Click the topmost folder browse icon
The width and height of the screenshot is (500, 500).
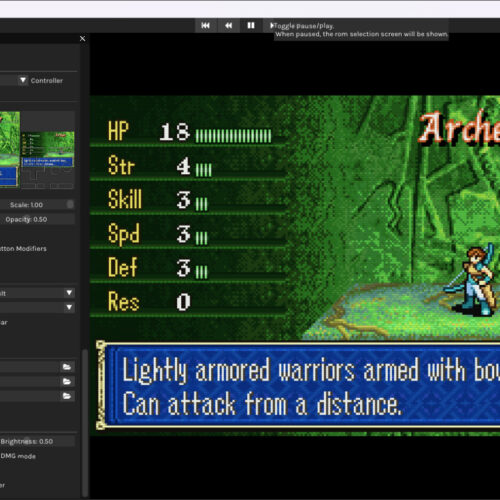tap(67, 367)
